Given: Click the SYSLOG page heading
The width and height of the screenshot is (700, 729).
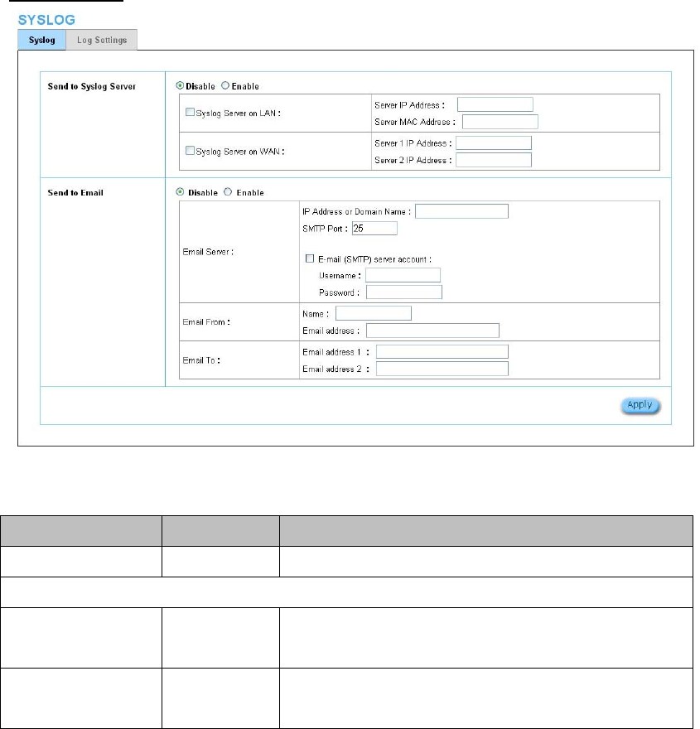Looking at the screenshot, I should point(46,20).
